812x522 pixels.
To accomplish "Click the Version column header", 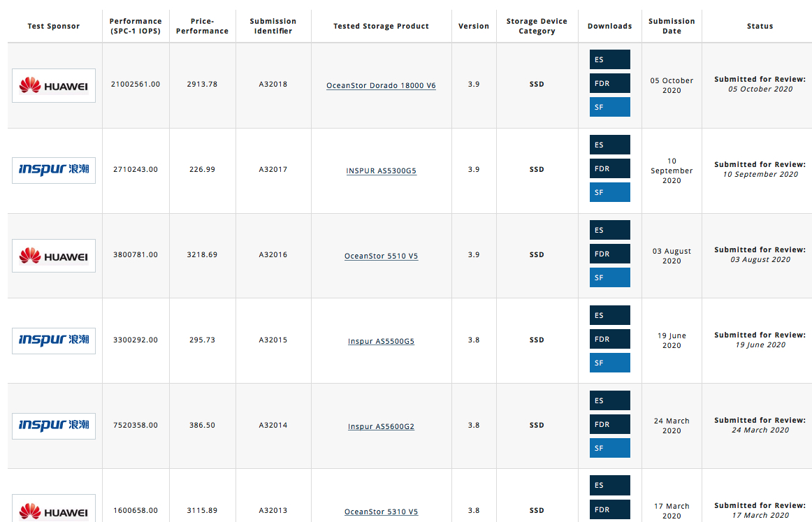I will pyautogui.click(x=474, y=26).
